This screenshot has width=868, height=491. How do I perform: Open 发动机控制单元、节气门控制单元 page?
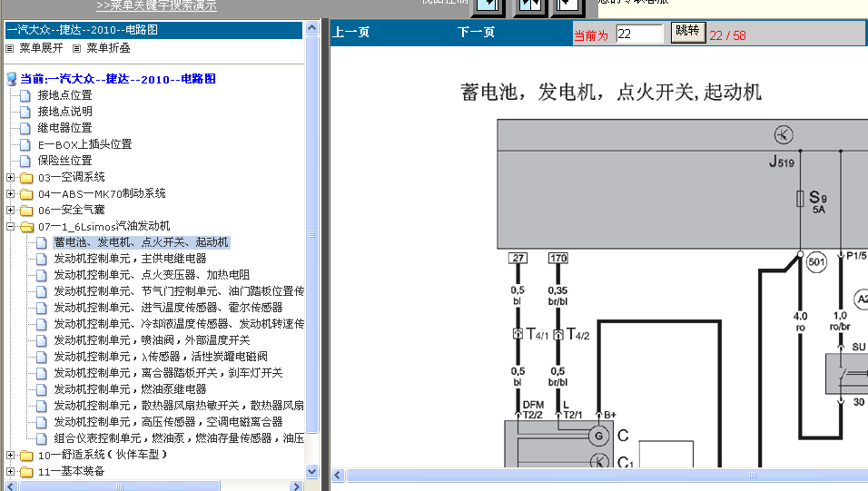click(x=179, y=291)
